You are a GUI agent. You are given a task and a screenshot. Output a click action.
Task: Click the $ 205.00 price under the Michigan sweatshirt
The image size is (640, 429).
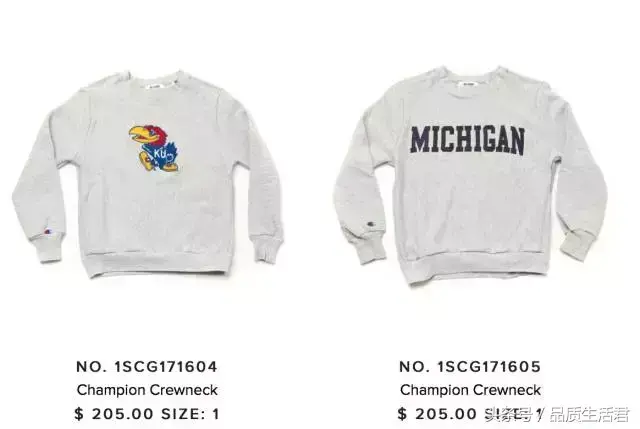(x=437, y=414)
